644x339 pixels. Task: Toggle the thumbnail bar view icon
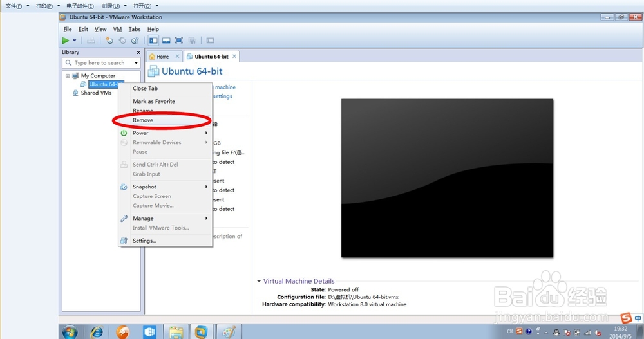(x=166, y=41)
